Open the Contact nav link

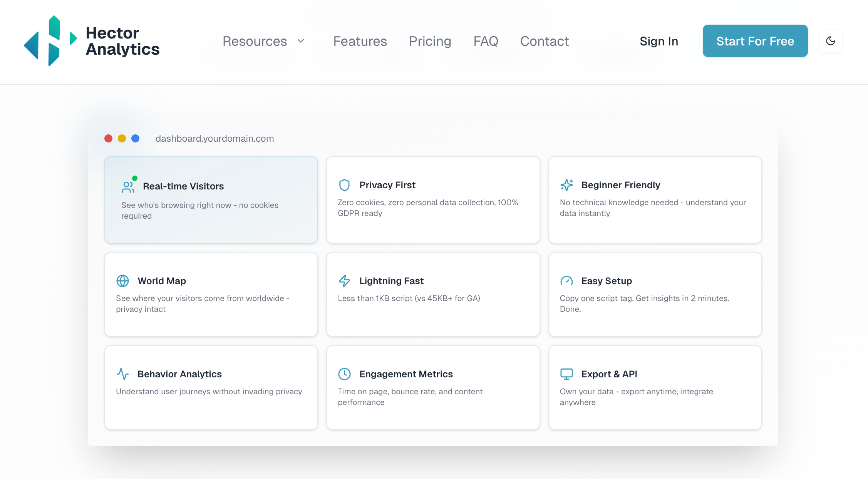point(544,41)
